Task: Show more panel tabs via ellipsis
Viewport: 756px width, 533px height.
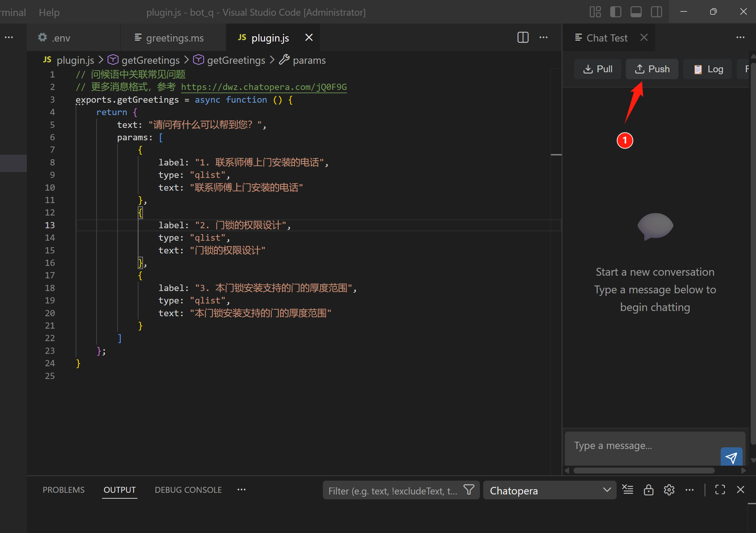Action: [x=241, y=490]
